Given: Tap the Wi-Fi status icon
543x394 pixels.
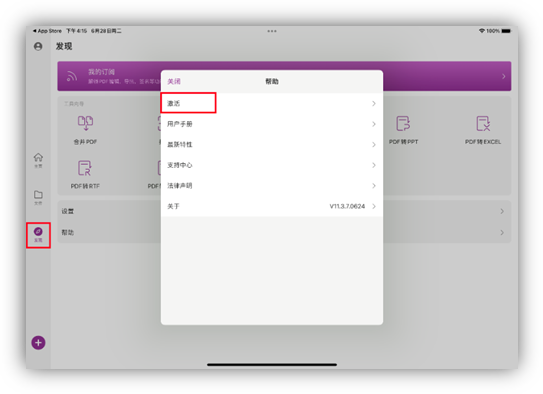Looking at the screenshot, I should [x=481, y=31].
